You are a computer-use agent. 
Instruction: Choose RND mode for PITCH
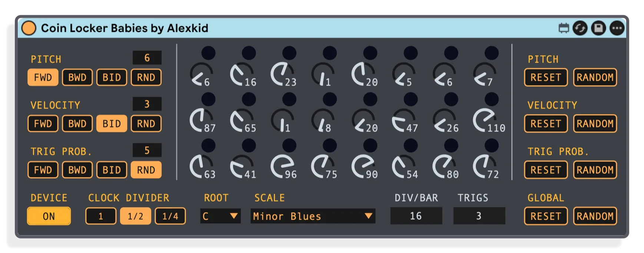[146, 77]
